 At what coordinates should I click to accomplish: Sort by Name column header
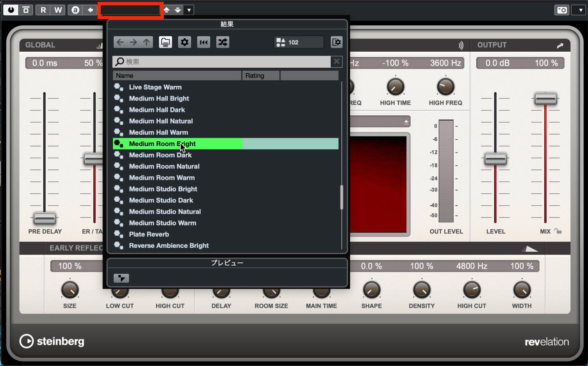pyautogui.click(x=177, y=75)
